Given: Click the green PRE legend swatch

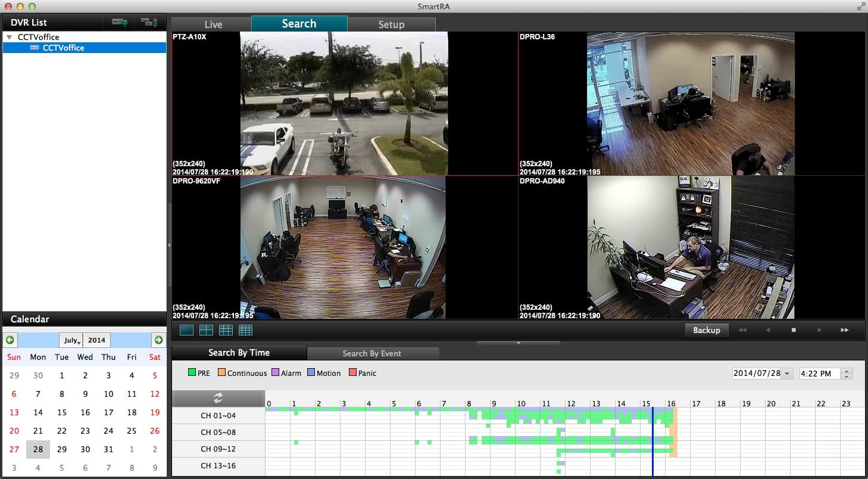Looking at the screenshot, I should tap(192, 373).
